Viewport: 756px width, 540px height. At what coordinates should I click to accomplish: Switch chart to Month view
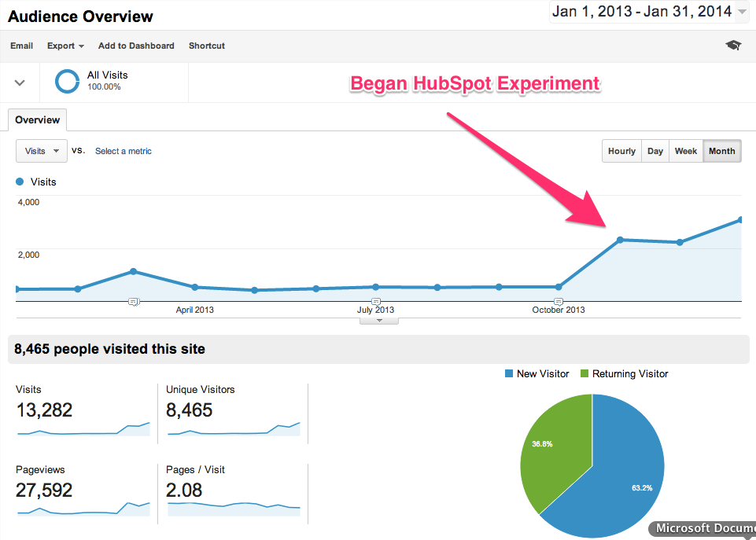click(x=721, y=151)
